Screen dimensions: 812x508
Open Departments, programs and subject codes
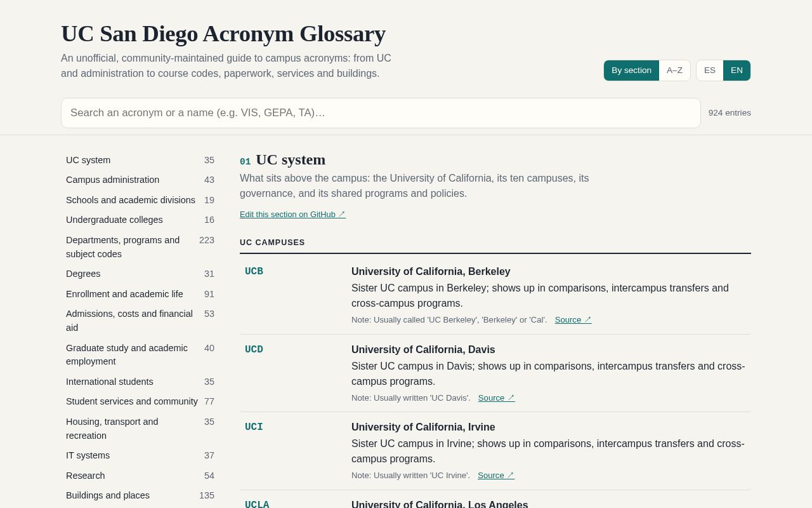point(140,247)
